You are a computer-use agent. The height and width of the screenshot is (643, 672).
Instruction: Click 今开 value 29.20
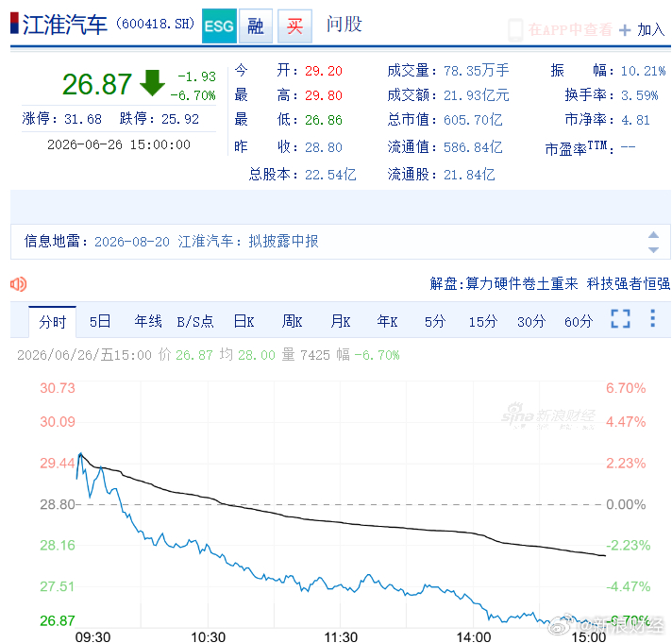(324, 71)
